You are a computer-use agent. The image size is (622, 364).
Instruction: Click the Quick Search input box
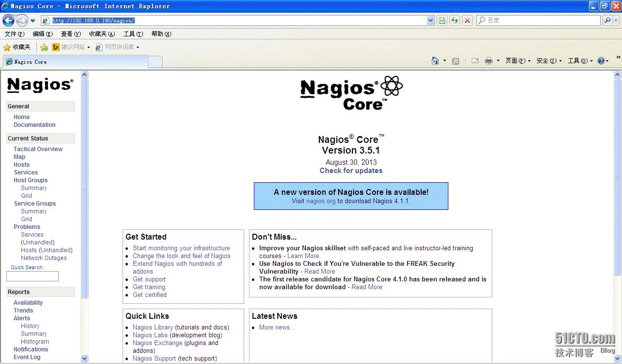point(33,277)
